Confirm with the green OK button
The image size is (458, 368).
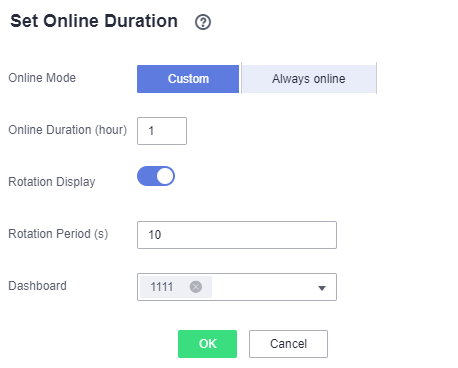coord(207,344)
